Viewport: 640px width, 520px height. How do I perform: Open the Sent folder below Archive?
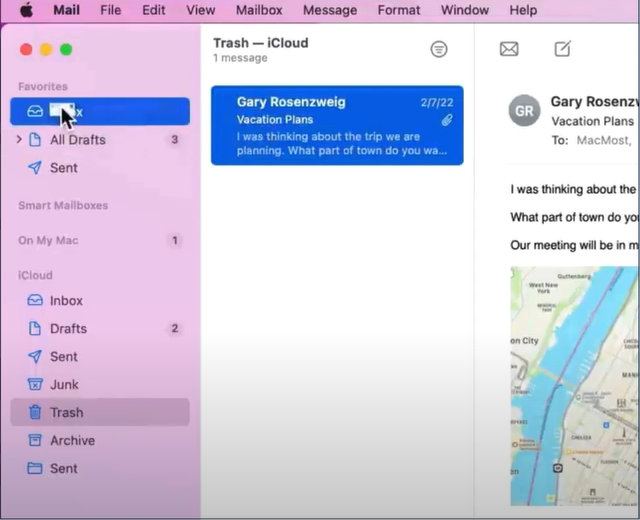tap(100, 469)
